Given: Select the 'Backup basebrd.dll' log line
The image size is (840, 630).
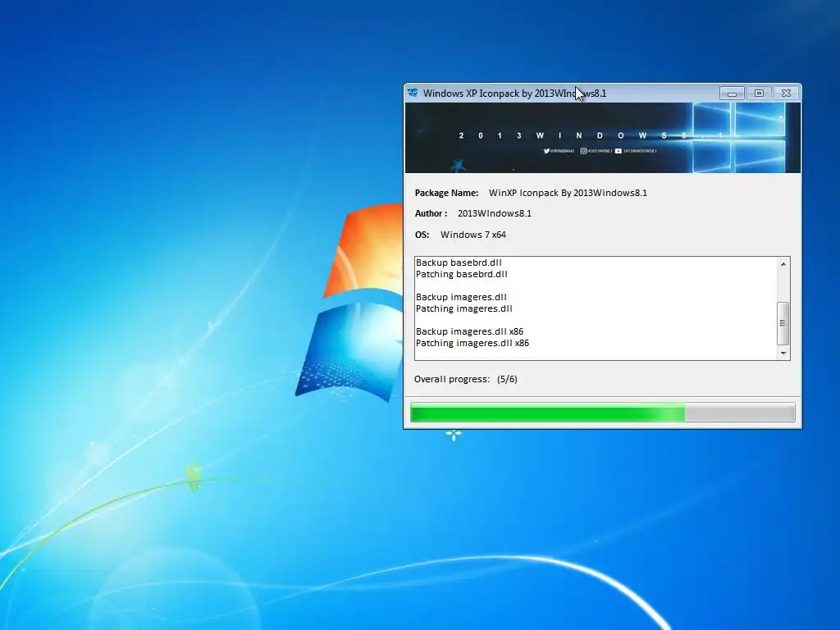Looking at the screenshot, I should [459, 262].
